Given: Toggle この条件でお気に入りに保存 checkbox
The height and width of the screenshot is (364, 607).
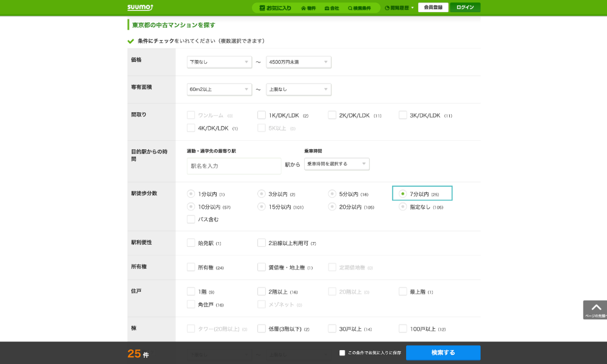Looking at the screenshot, I should click(342, 353).
